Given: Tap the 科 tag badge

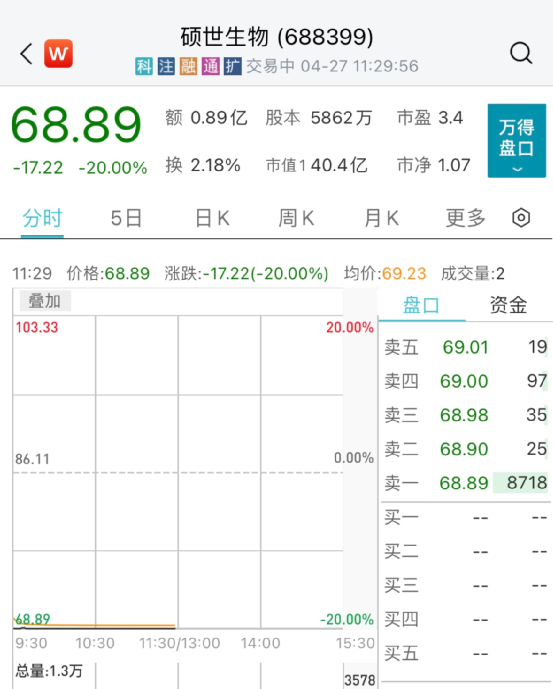Looking at the screenshot, I should point(144,66).
